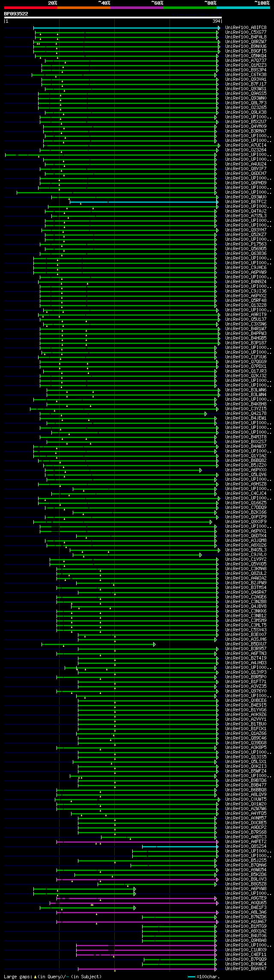Select the UniRef100_Q1YIA2 label
The height and width of the screenshot is (980, 274).
pos(246,456)
